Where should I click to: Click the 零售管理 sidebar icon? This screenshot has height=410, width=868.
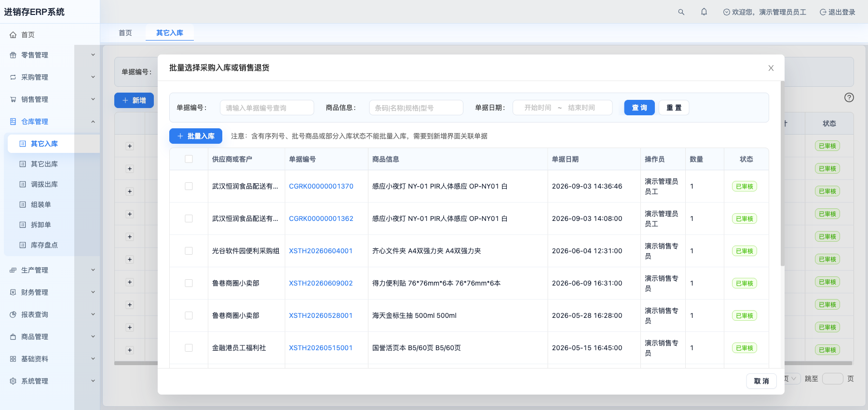(13, 55)
